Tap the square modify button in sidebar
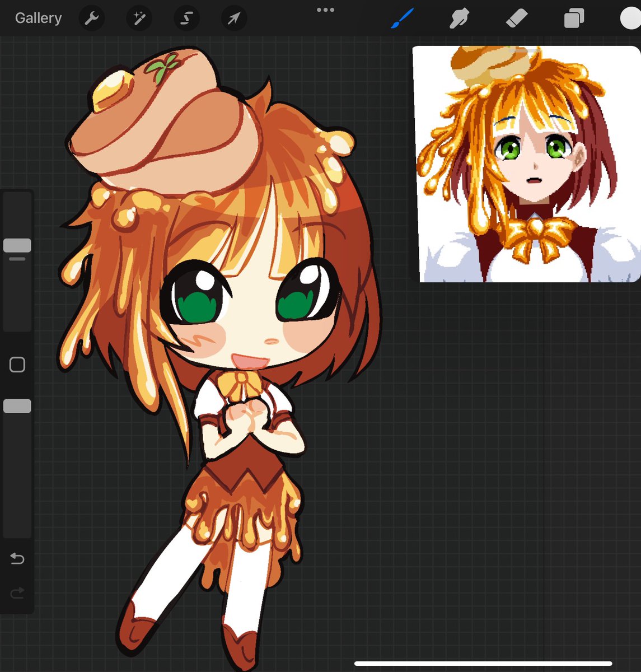This screenshot has height=672, width=641. (17, 365)
